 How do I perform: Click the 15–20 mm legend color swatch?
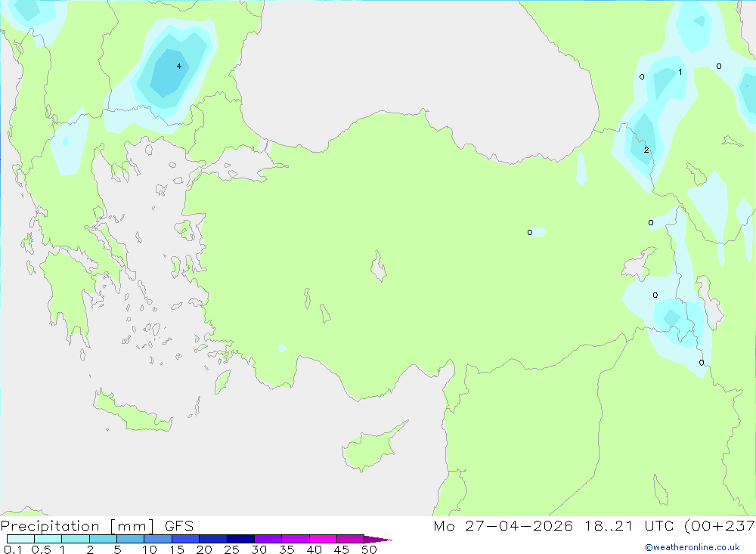pos(186,539)
